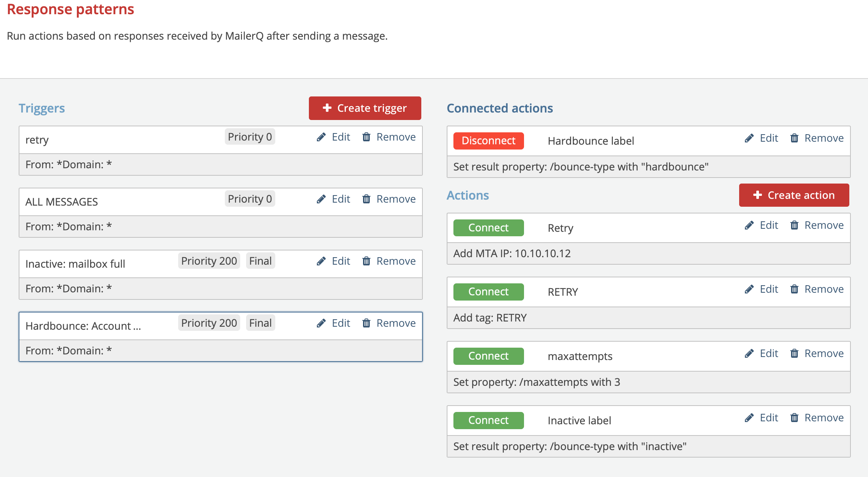
Task: Connect the maxattempts action
Action: point(488,356)
